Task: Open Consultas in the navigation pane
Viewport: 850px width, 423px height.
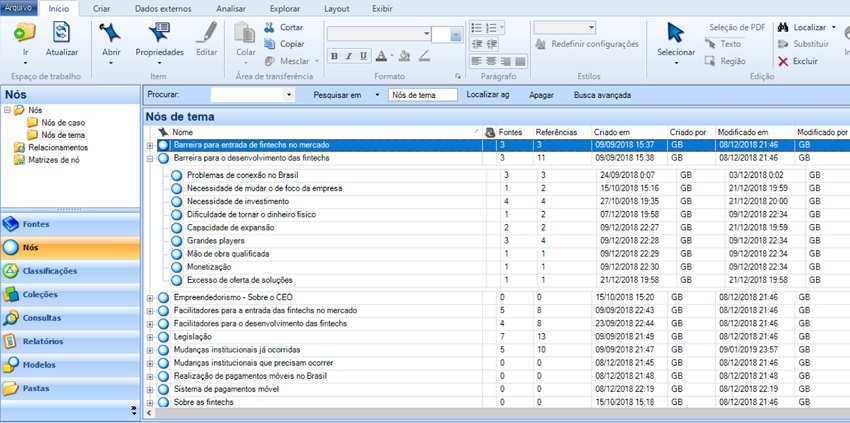Action: 42,318
